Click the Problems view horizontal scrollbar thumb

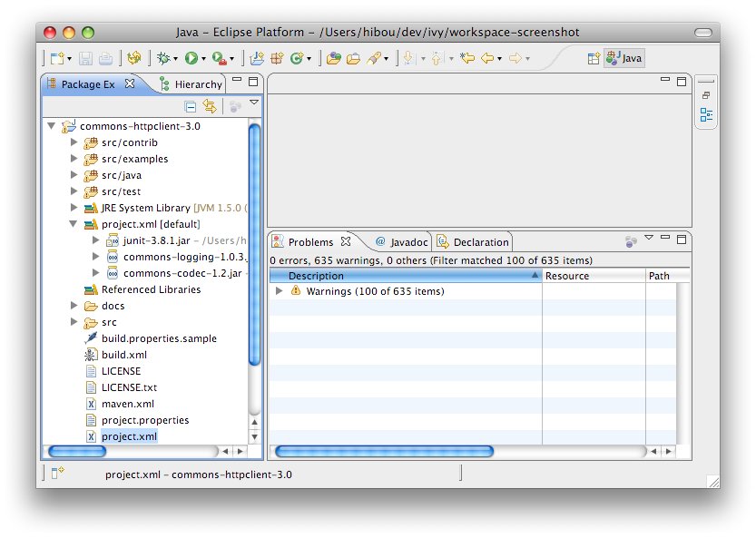point(384,451)
